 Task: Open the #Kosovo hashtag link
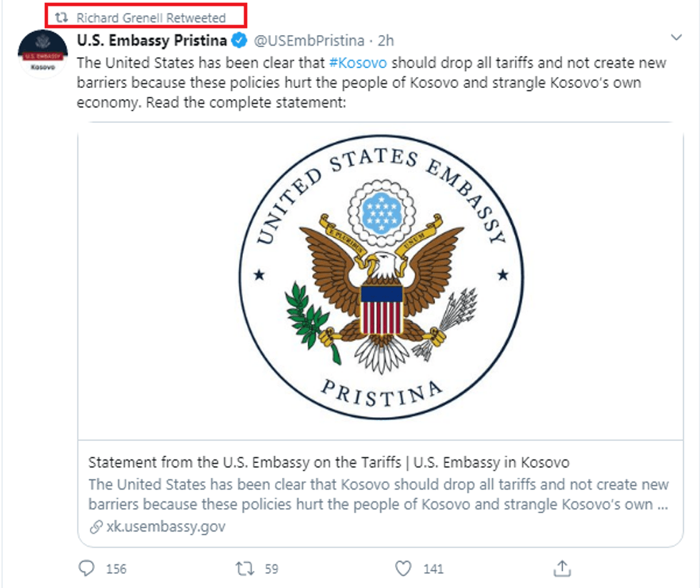coord(359,62)
